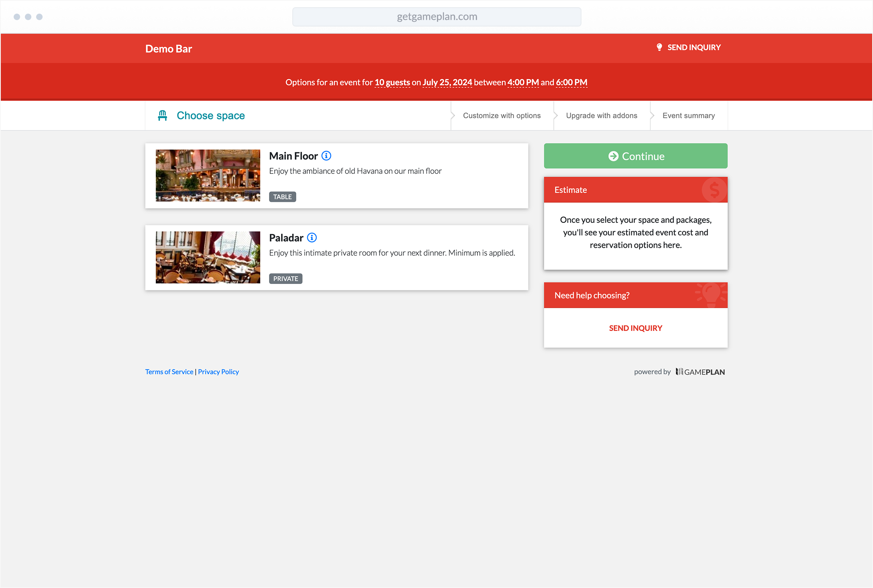Screen dimensions: 873x588
Task: Click the Paladar info icon
Action: point(312,238)
